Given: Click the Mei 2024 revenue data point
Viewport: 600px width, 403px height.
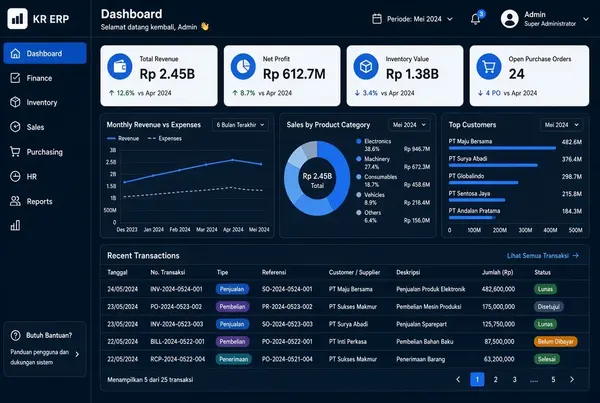Looking at the screenshot, I should (x=261, y=164).
